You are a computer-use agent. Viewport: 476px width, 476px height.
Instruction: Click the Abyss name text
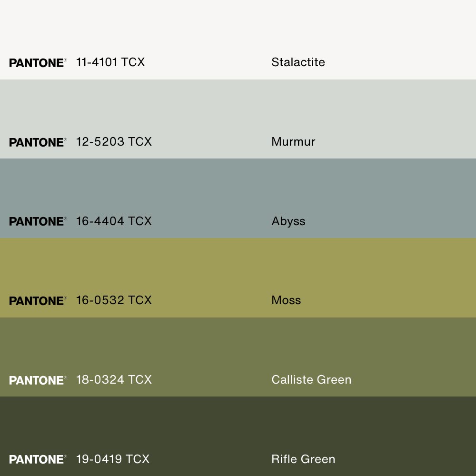click(288, 221)
